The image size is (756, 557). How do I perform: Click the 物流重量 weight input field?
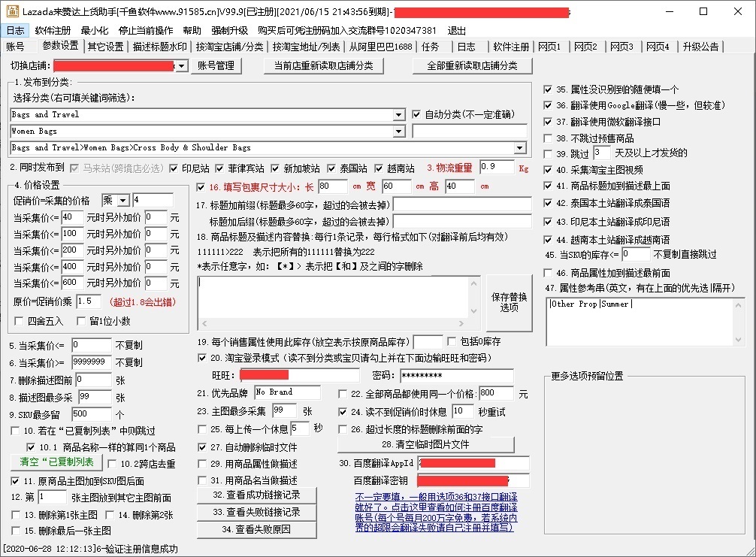tap(497, 167)
